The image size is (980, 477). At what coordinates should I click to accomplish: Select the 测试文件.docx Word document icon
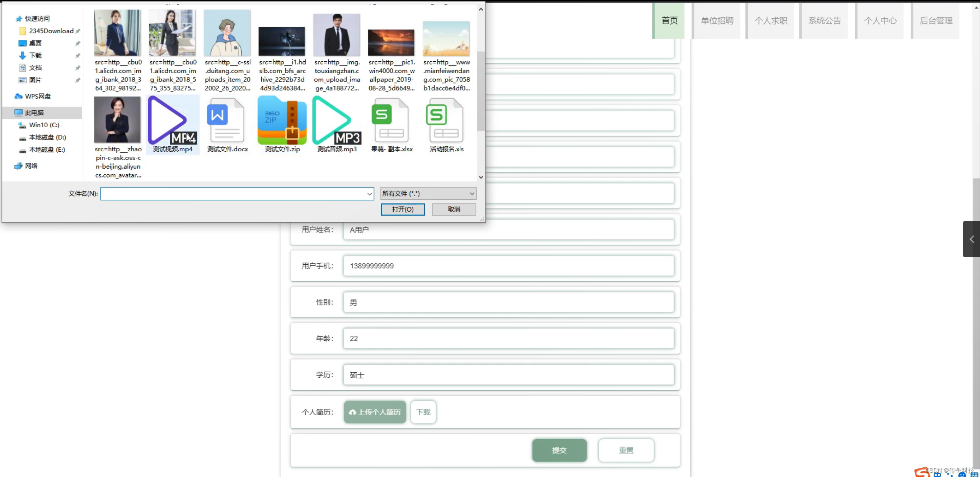click(227, 121)
